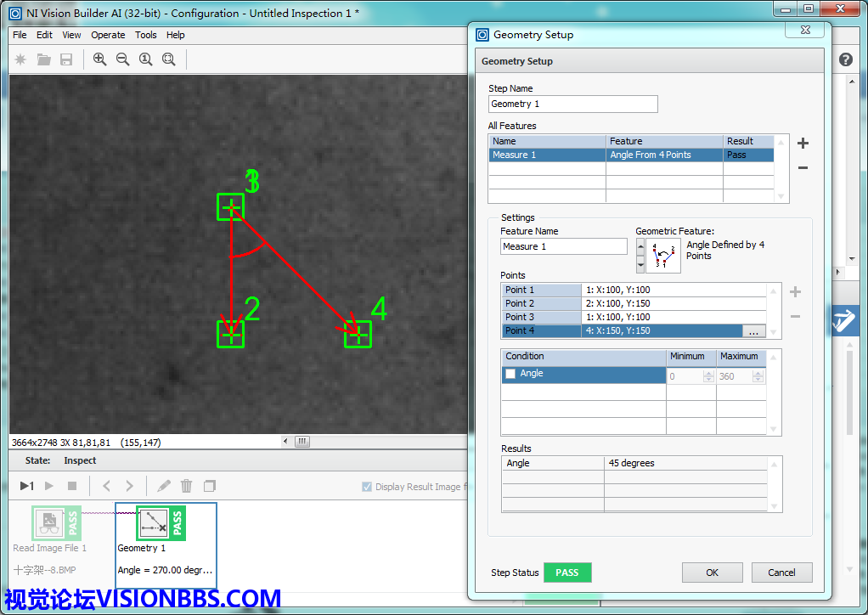Open inspection with the folder icon
Screen dimensions: 868x615
tap(43, 59)
